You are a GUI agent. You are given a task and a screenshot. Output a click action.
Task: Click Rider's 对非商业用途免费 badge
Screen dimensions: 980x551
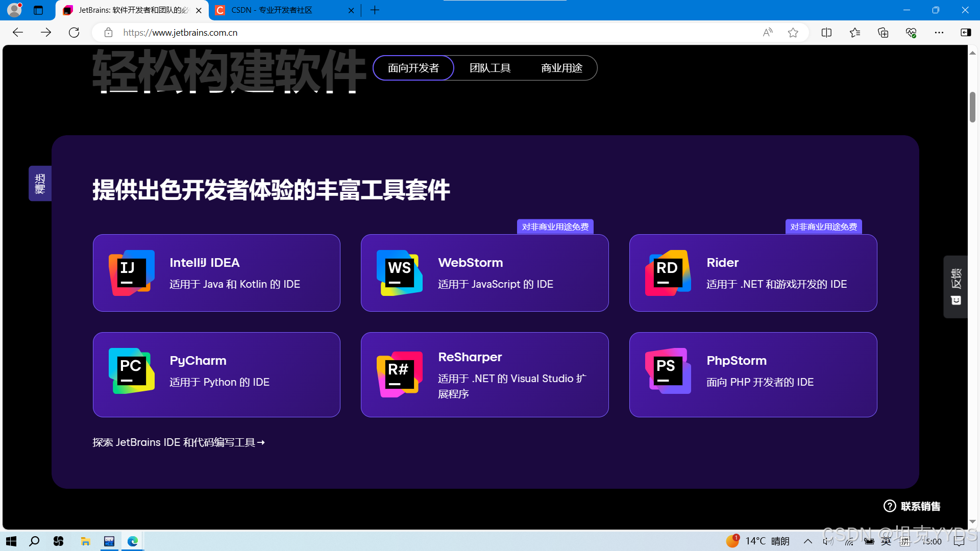[x=824, y=227]
